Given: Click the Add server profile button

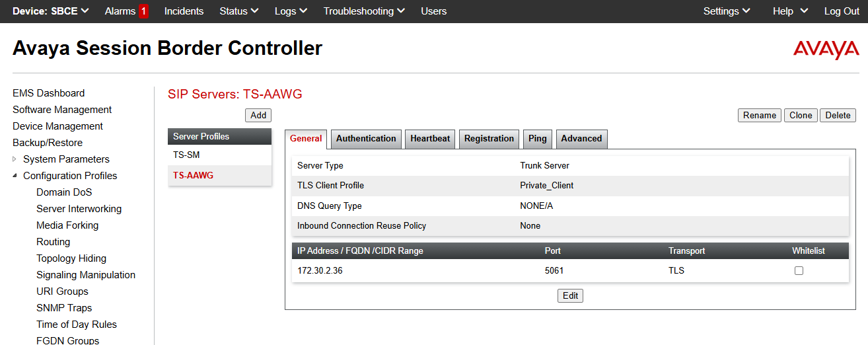Looking at the screenshot, I should point(258,115).
